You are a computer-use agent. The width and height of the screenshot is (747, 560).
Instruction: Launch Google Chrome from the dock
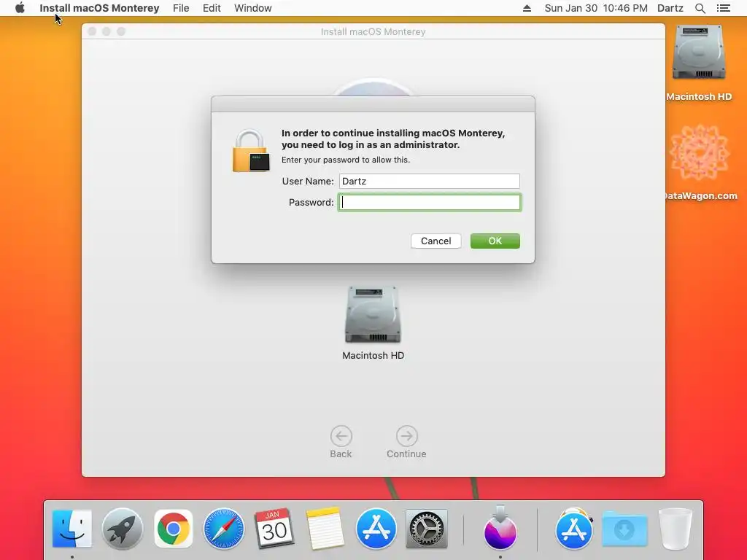pyautogui.click(x=174, y=529)
